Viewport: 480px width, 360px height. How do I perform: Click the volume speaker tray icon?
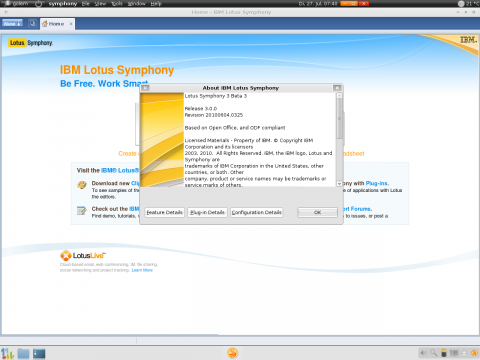click(423, 353)
